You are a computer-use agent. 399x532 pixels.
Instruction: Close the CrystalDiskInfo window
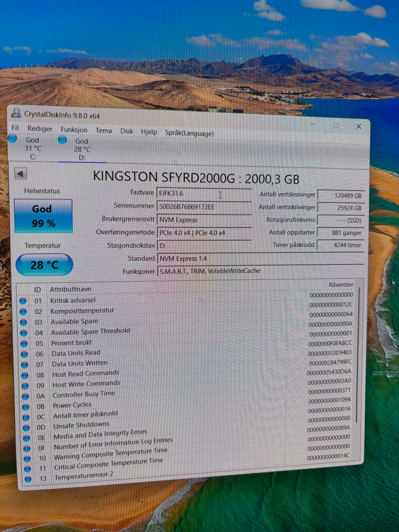pos(359,126)
